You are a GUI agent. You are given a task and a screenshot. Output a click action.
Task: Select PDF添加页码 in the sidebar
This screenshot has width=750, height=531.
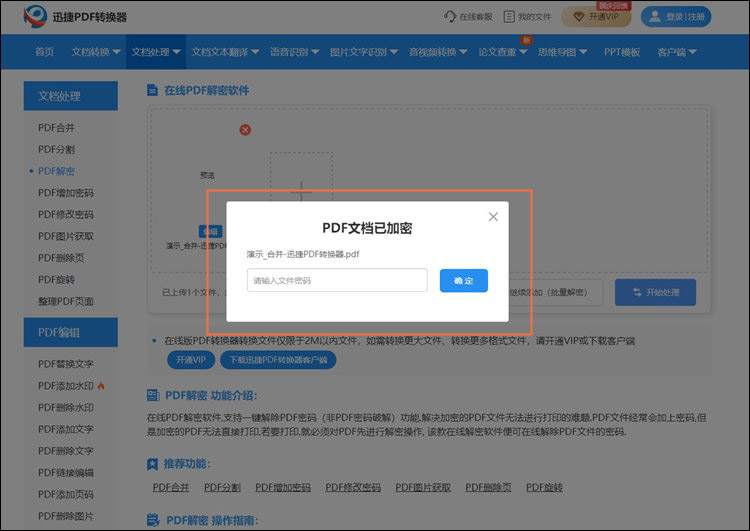point(66,494)
